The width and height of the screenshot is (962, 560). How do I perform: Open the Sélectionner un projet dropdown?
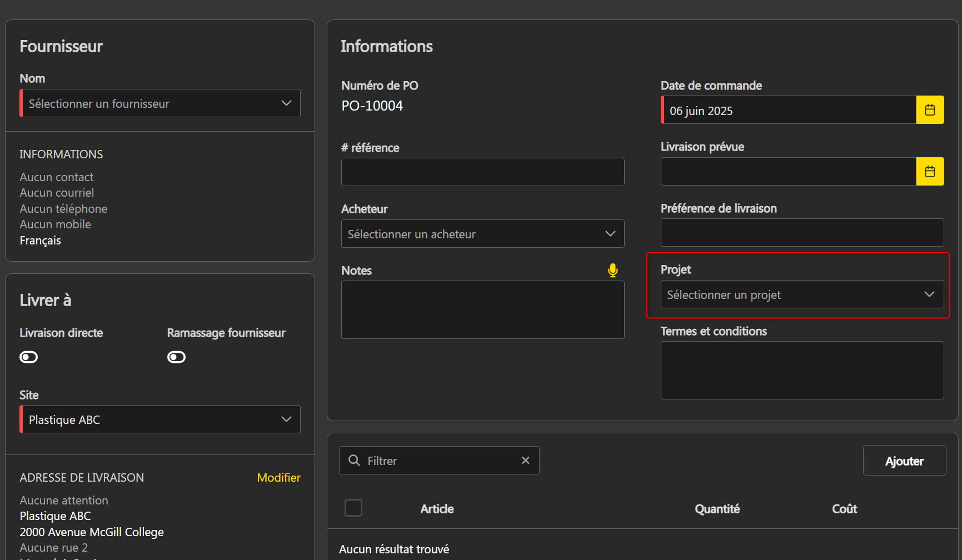pos(802,294)
